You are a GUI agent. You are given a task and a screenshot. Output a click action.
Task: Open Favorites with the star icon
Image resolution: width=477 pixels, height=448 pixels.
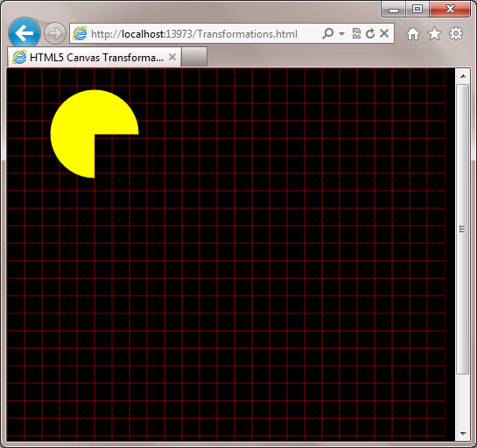pyautogui.click(x=434, y=33)
